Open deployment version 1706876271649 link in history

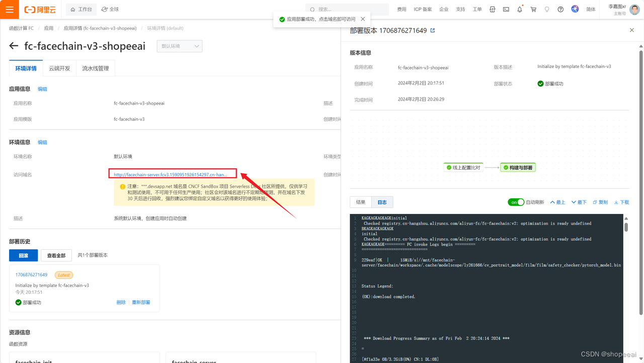coord(31,275)
